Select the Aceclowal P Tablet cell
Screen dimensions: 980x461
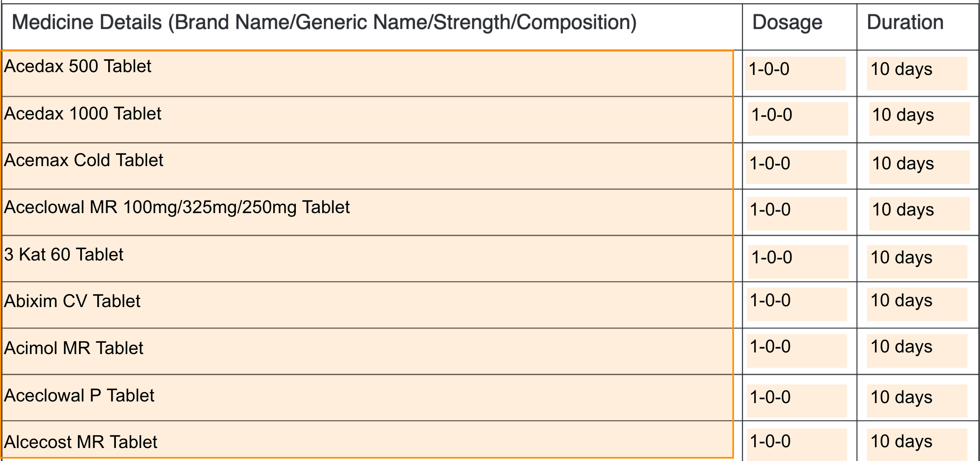[x=367, y=397]
